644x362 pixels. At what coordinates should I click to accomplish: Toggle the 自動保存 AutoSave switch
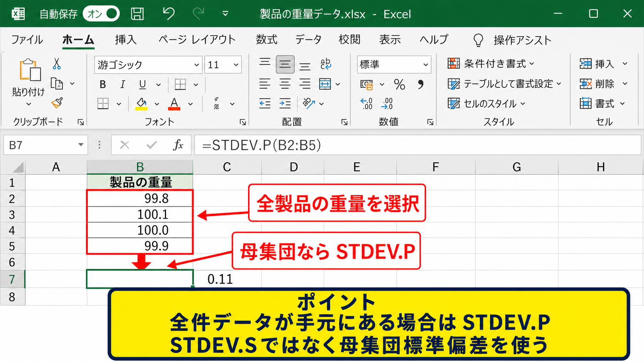pos(101,14)
